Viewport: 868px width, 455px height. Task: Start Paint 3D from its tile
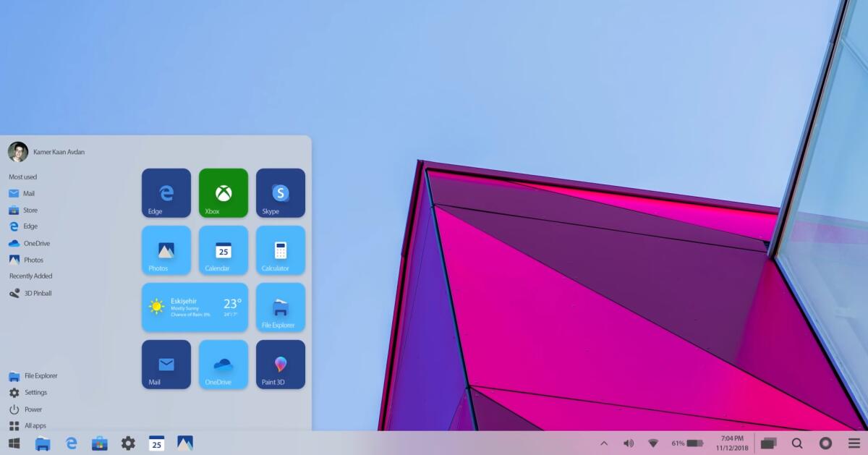pyautogui.click(x=280, y=364)
